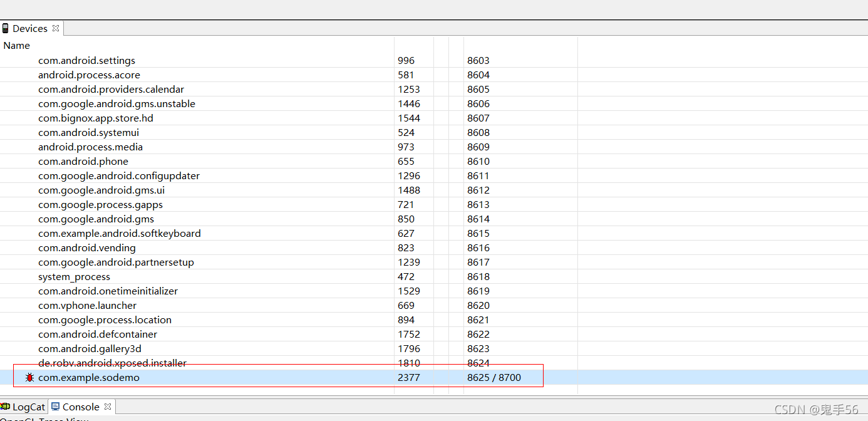Click port value 8620
The height and width of the screenshot is (421, 868).
[478, 306]
